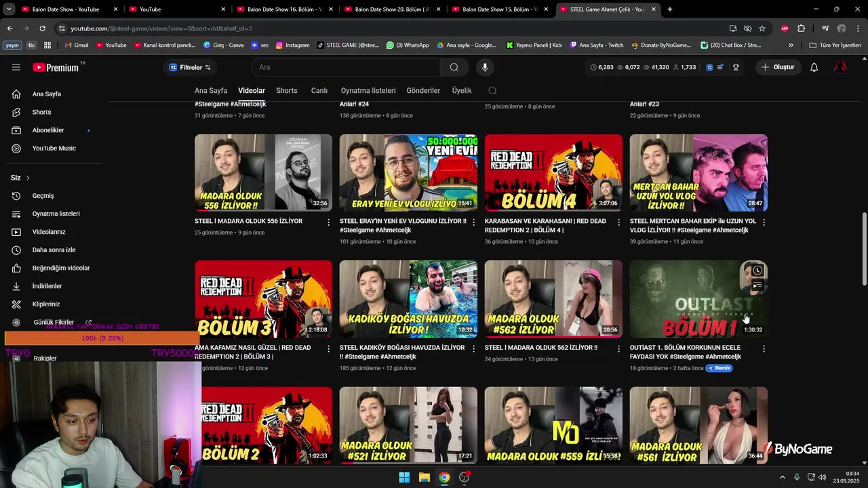Open STEEL KADIKÖY BOĞASI HAVUZDA video title
Image resolution: width=868 pixels, height=488 pixels.
(x=402, y=352)
